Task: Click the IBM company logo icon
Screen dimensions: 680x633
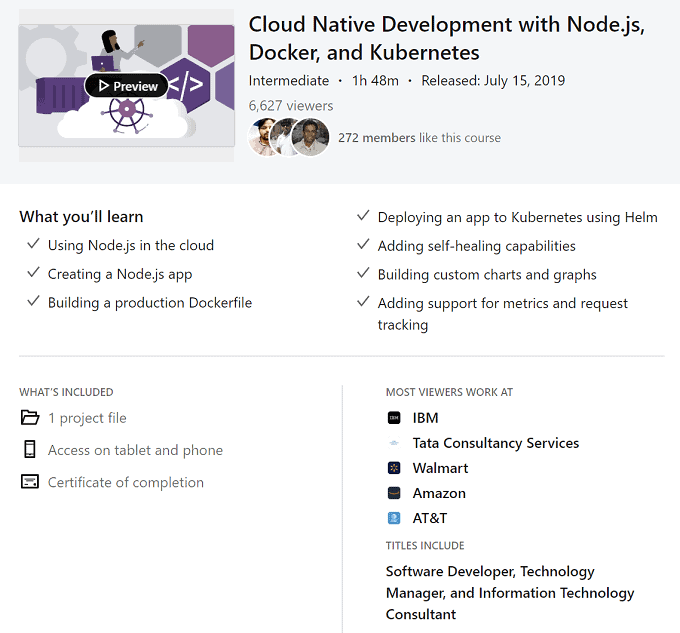Action: tap(394, 418)
